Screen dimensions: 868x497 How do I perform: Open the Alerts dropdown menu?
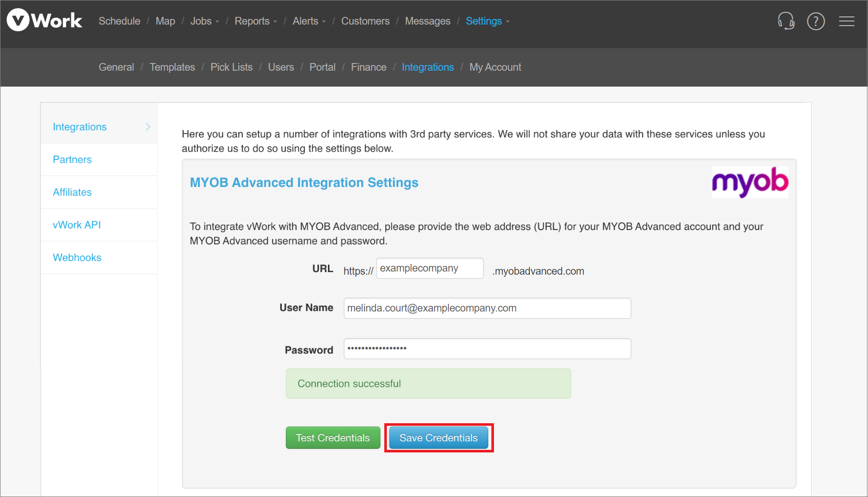tap(309, 21)
